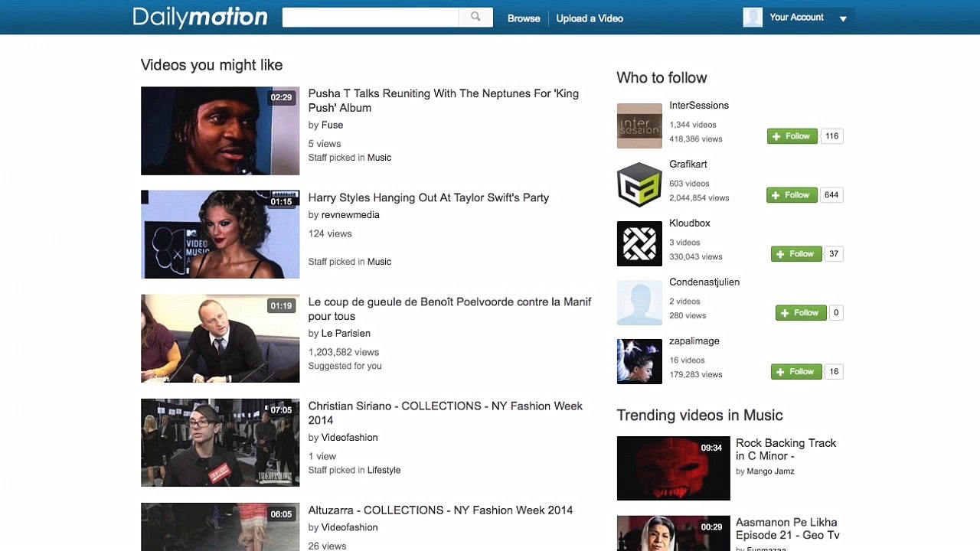
Task: Click the search input field
Action: pyautogui.click(x=371, y=17)
